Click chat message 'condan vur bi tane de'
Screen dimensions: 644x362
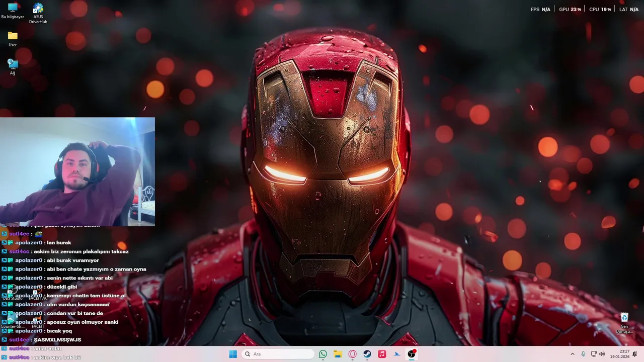coord(75,313)
